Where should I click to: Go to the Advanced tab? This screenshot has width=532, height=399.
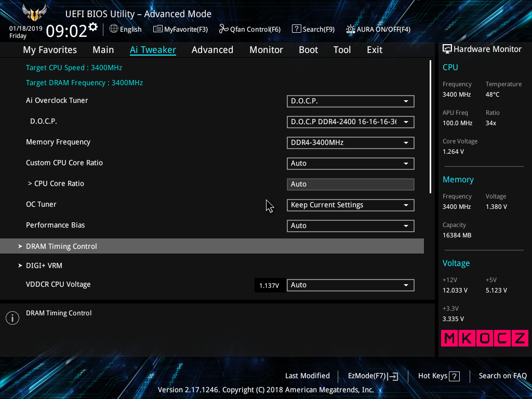212,50
